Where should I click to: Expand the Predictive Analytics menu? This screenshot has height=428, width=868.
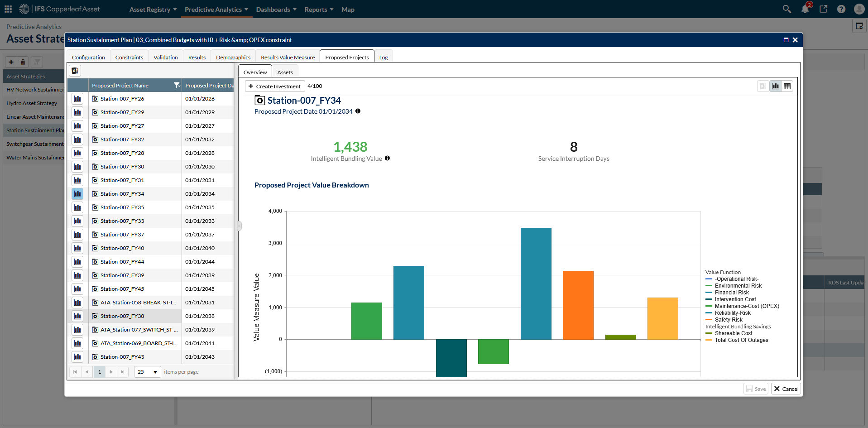216,10
